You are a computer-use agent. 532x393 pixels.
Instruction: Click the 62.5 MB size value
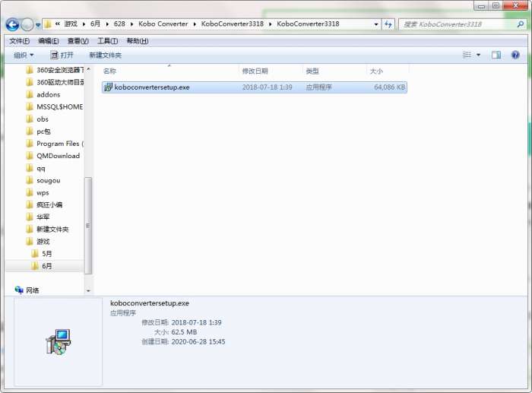[184, 332]
